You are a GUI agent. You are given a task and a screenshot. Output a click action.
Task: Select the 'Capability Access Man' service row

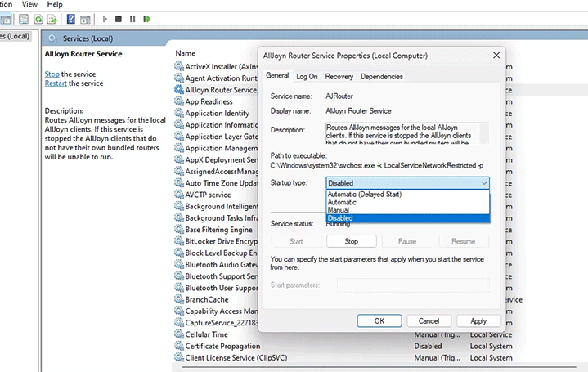216,311
